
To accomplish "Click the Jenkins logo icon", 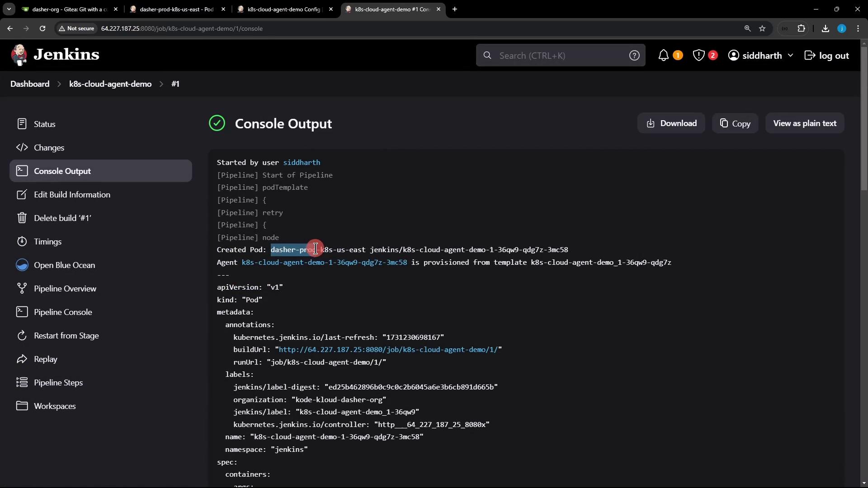I will point(19,55).
